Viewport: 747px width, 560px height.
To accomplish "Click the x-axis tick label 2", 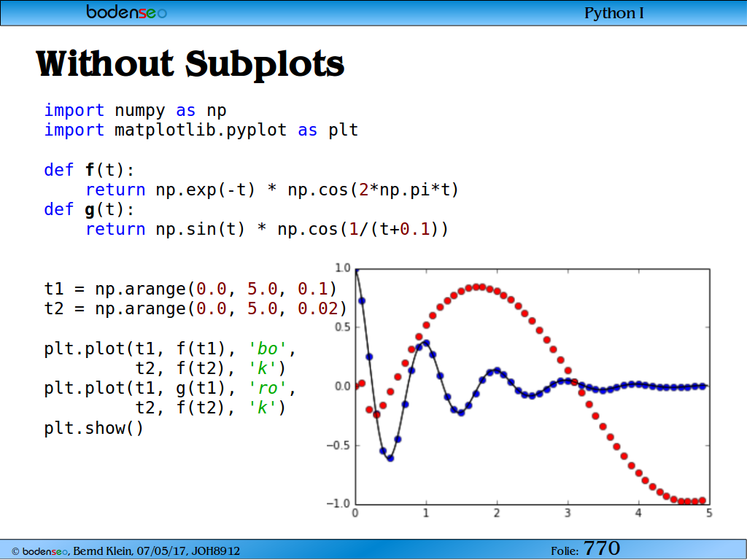I will tap(497, 513).
